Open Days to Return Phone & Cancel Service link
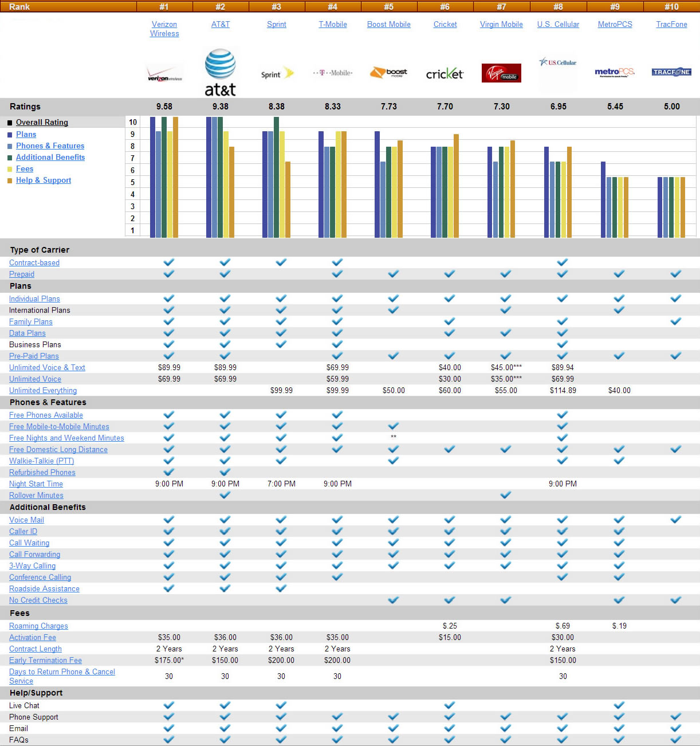This screenshot has width=700, height=746. click(x=62, y=677)
